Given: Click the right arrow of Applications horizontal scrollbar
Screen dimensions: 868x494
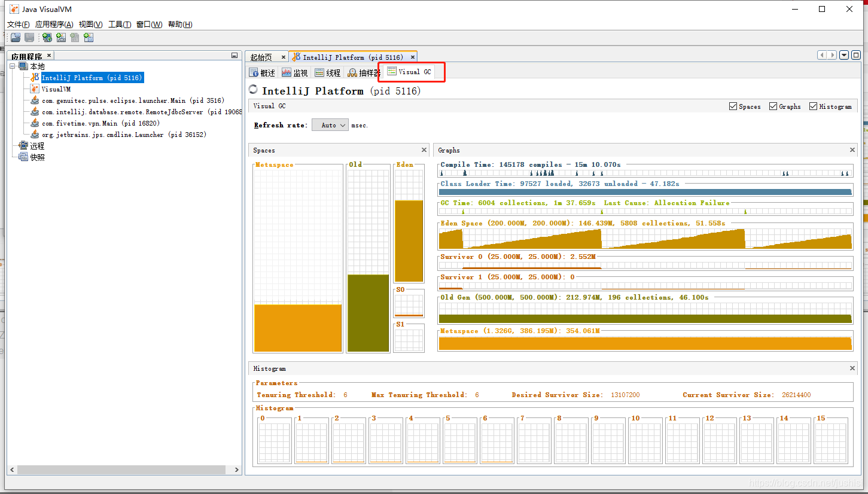Looking at the screenshot, I should pyautogui.click(x=236, y=470).
